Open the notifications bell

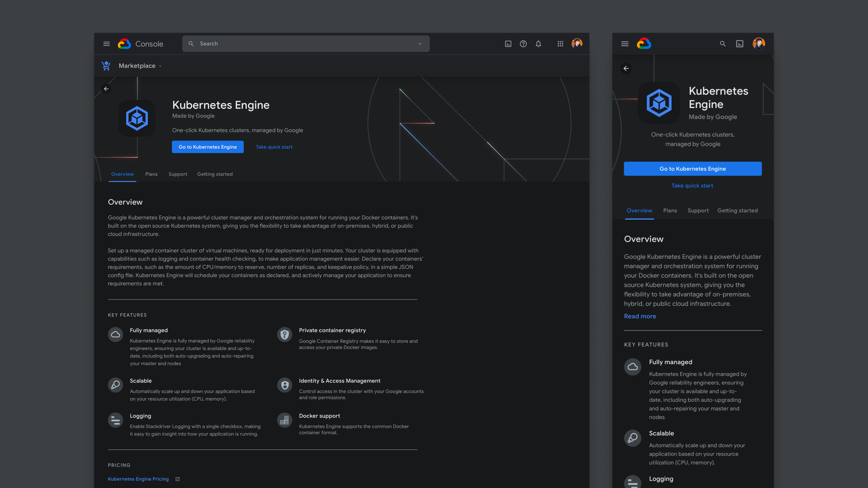coord(538,44)
